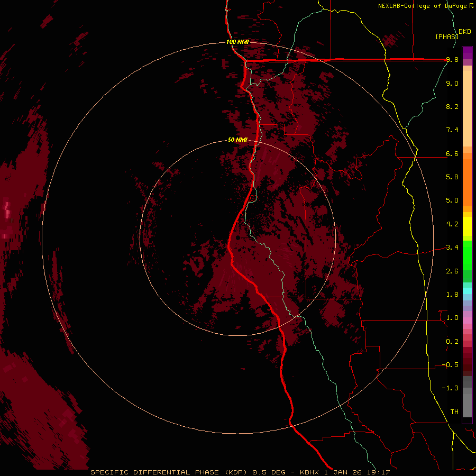Select the 9.8 legend value
This screenshot has height=476, width=476.
coord(452,60)
